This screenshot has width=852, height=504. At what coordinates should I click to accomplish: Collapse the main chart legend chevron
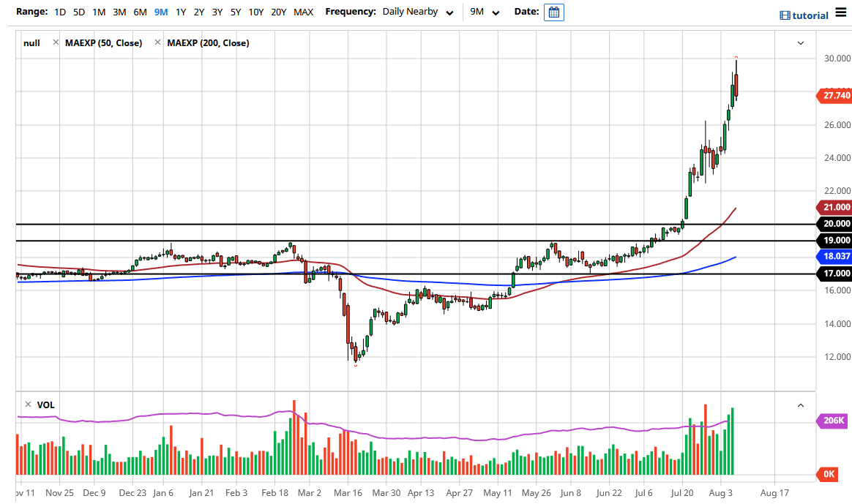point(800,43)
